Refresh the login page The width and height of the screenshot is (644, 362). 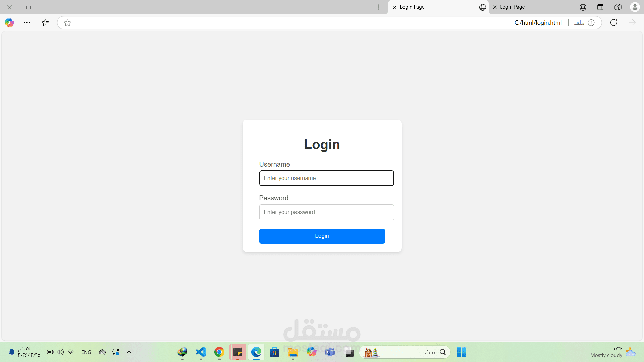pos(614,23)
